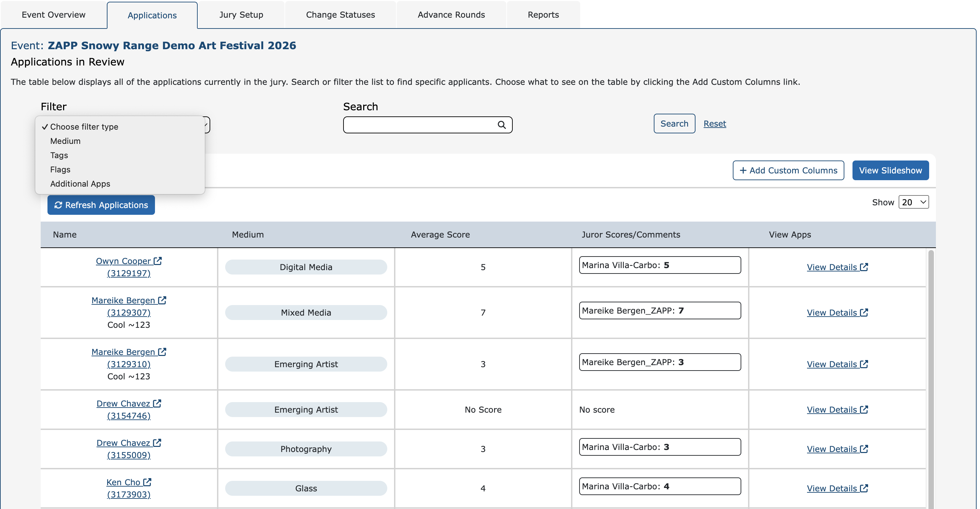Click the Glass medium badge
The width and height of the screenshot is (980, 509).
coord(306,488)
